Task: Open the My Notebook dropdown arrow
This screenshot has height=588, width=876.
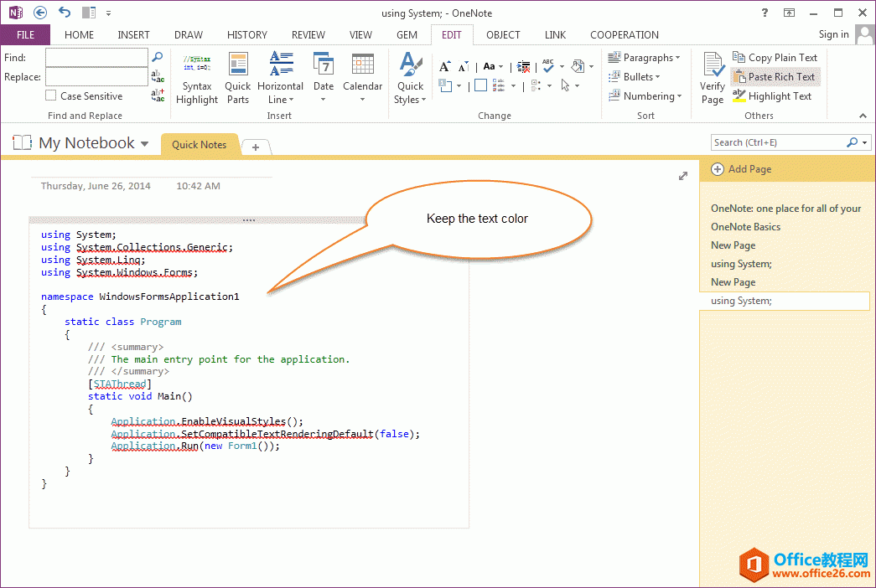Action: pos(145,144)
